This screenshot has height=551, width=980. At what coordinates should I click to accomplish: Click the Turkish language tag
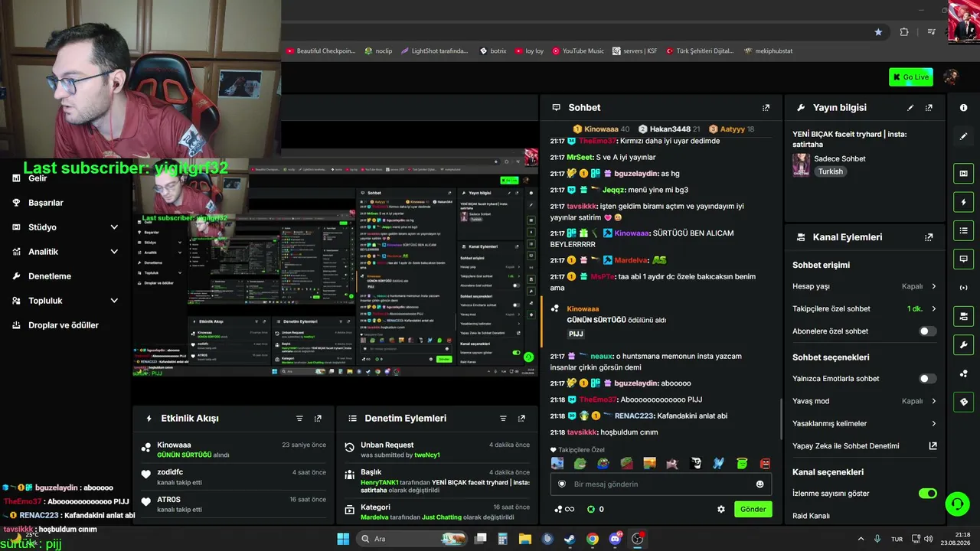(x=830, y=171)
